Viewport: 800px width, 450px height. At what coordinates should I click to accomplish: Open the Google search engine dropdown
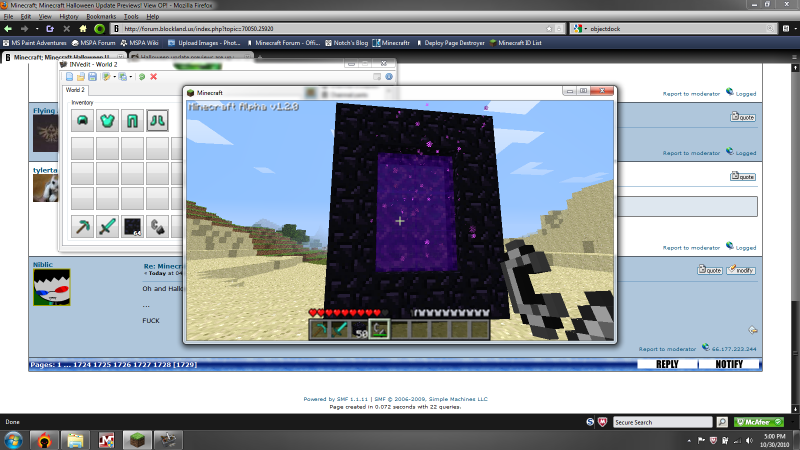tap(580, 29)
